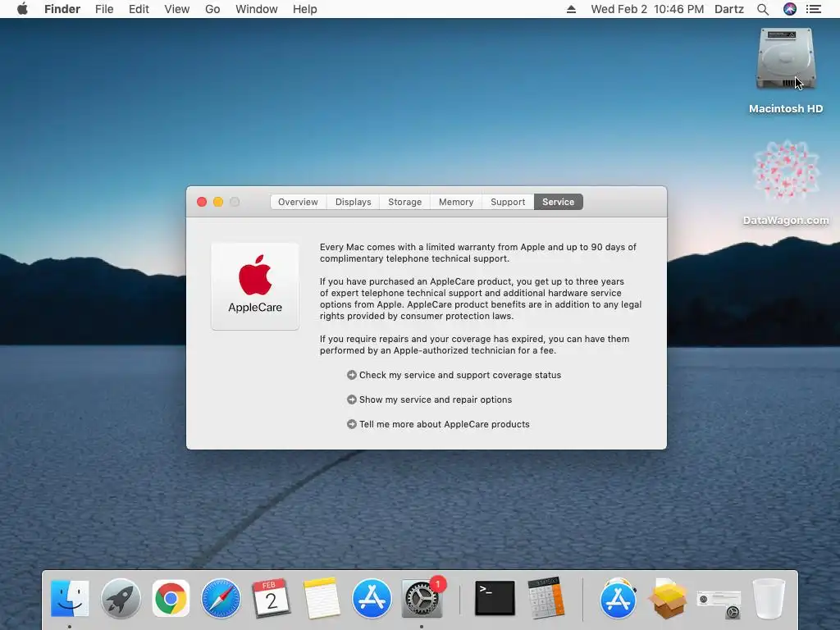Switch to the Support tab
The image size is (840, 630).
(508, 202)
